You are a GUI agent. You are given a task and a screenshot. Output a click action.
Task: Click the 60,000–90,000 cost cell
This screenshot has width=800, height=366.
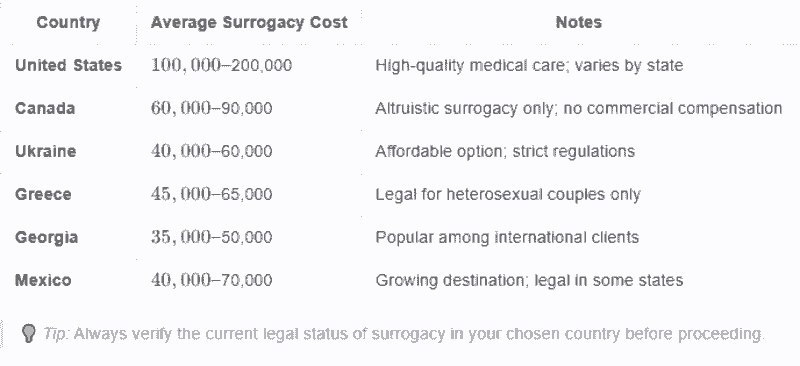pos(212,108)
